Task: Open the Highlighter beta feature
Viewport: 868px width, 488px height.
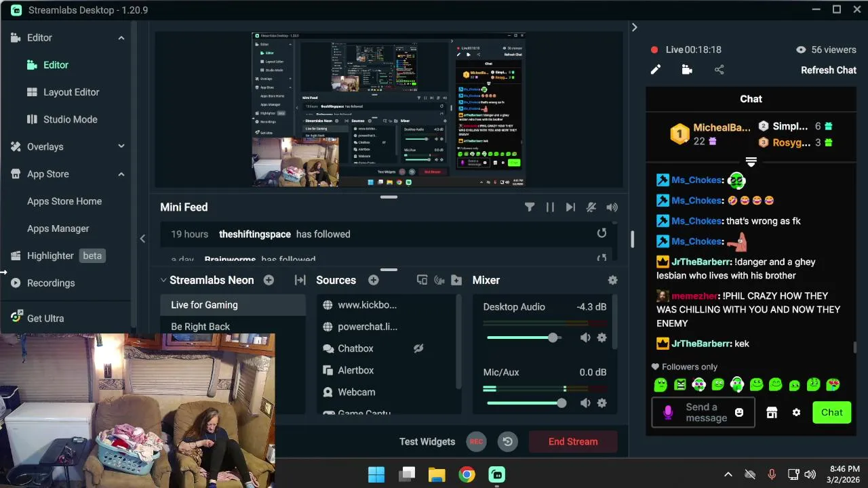Action: (x=57, y=256)
